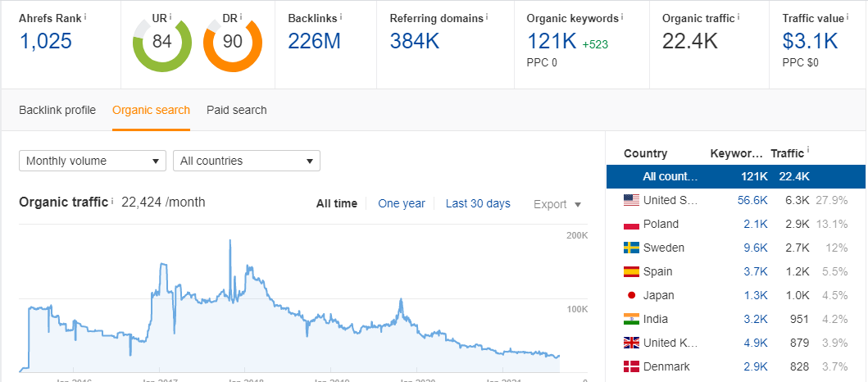Click the green UR 84 donut gauge
The image size is (868, 382).
click(162, 43)
